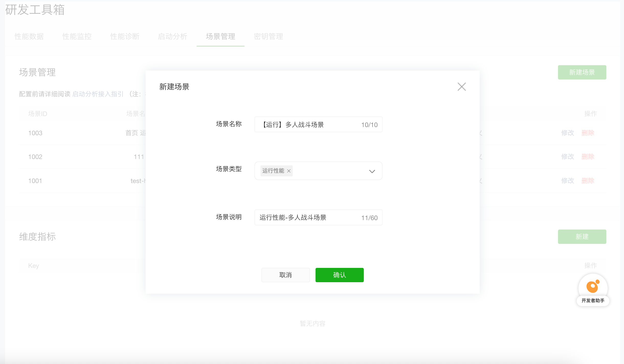Open the 开发者助手 floating icon
Image resolution: width=624 pixels, height=364 pixels.
click(x=593, y=290)
